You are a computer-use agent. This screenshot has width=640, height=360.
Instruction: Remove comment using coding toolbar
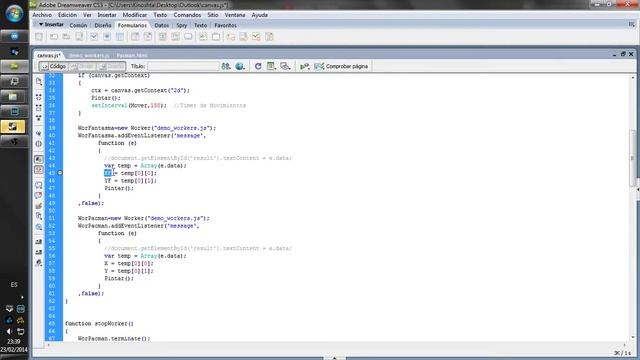[x=39, y=196]
